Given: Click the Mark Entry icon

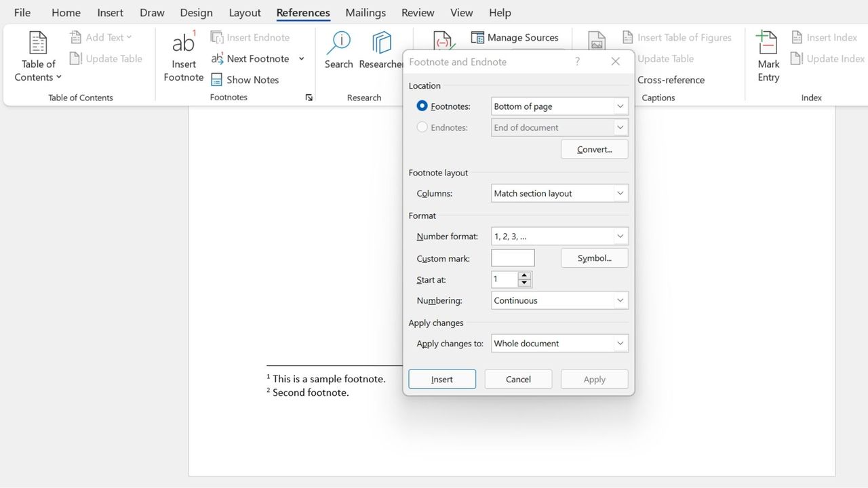Looking at the screenshot, I should 767,56.
